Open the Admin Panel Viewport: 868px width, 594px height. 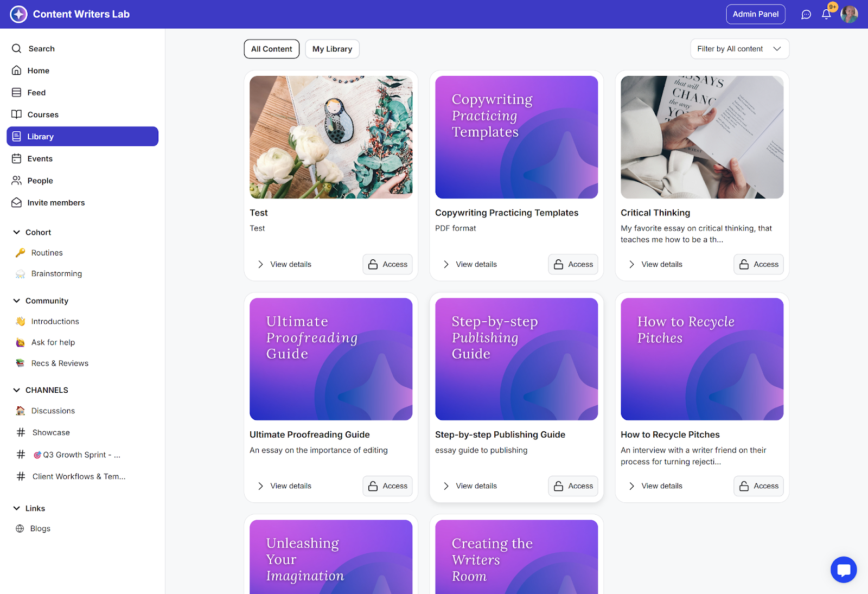coord(756,14)
